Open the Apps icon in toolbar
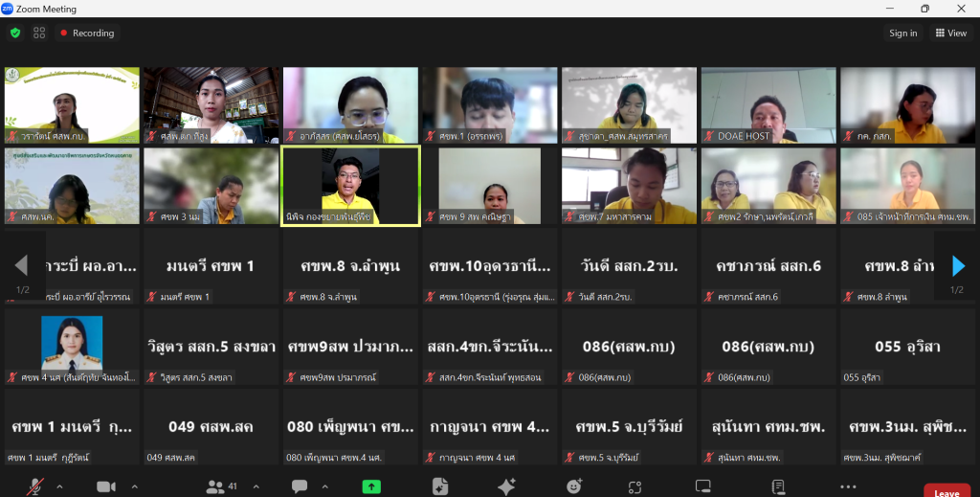This screenshot has height=497, width=980. [x=635, y=487]
